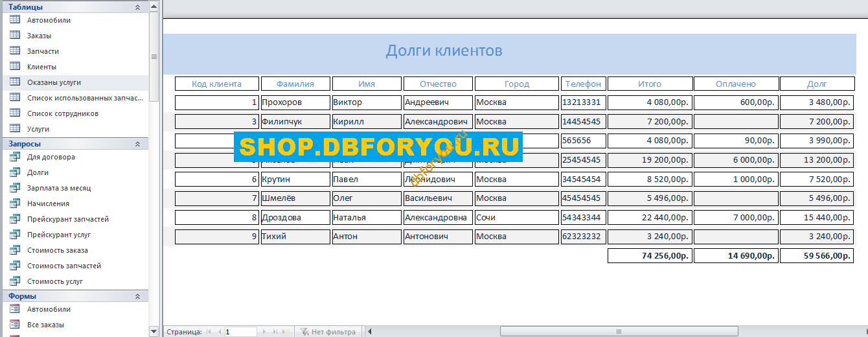Viewport: 868px width, 337px height.
Task: Click the Фамилия column header
Action: coord(295,84)
